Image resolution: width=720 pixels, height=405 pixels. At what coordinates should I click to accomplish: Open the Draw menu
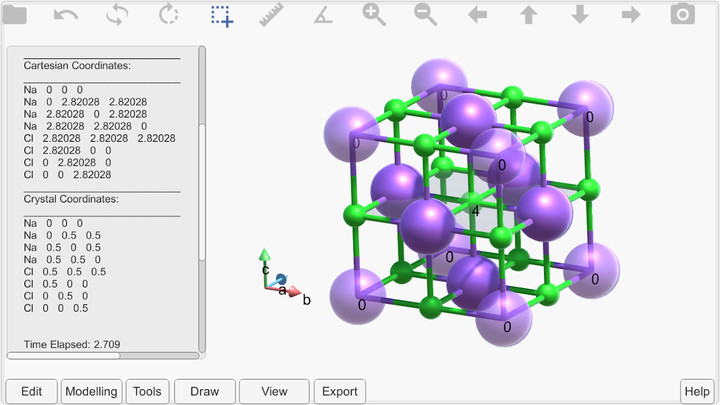click(204, 391)
